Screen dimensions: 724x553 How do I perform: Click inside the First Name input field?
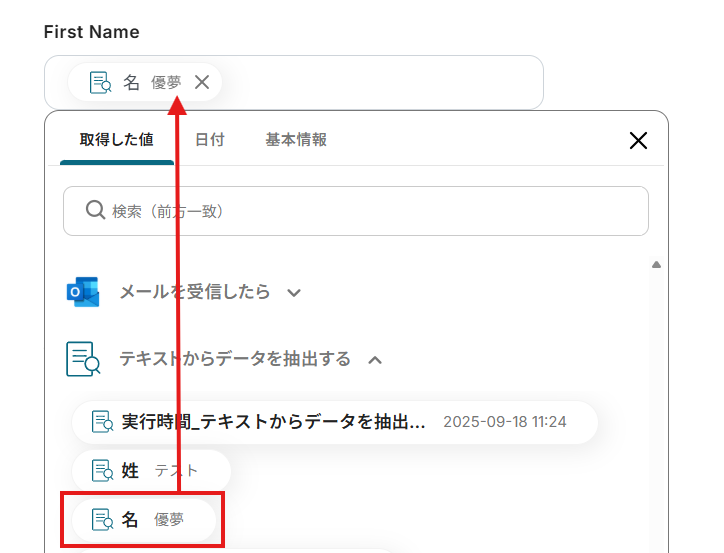380,82
